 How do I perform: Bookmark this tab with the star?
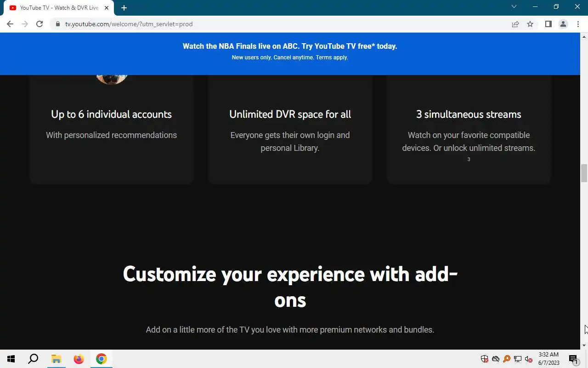point(530,24)
